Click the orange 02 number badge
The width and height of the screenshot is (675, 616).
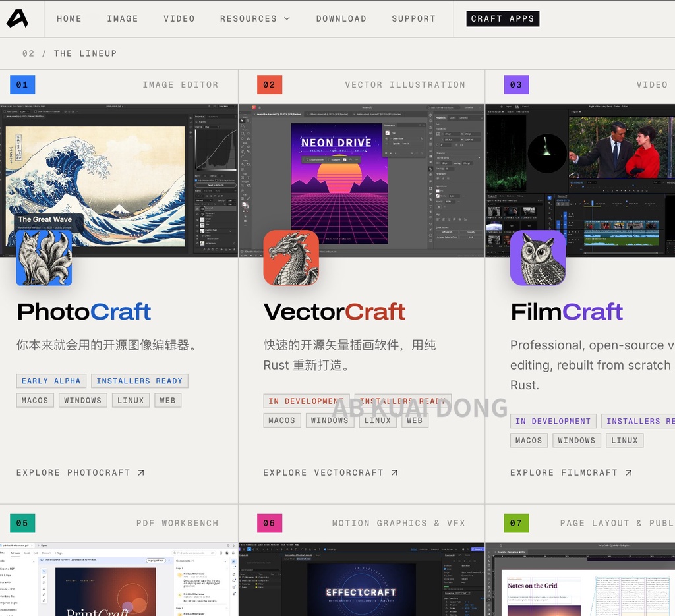(270, 85)
